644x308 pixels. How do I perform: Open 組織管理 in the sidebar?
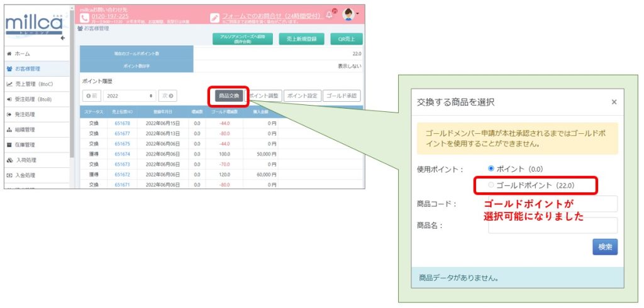coord(25,130)
